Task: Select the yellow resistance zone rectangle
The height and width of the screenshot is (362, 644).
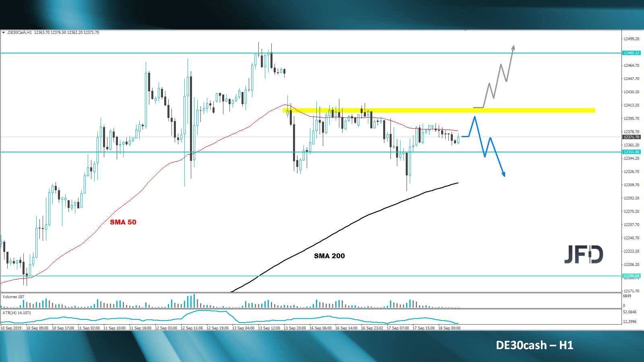Action: click(439, 110)
